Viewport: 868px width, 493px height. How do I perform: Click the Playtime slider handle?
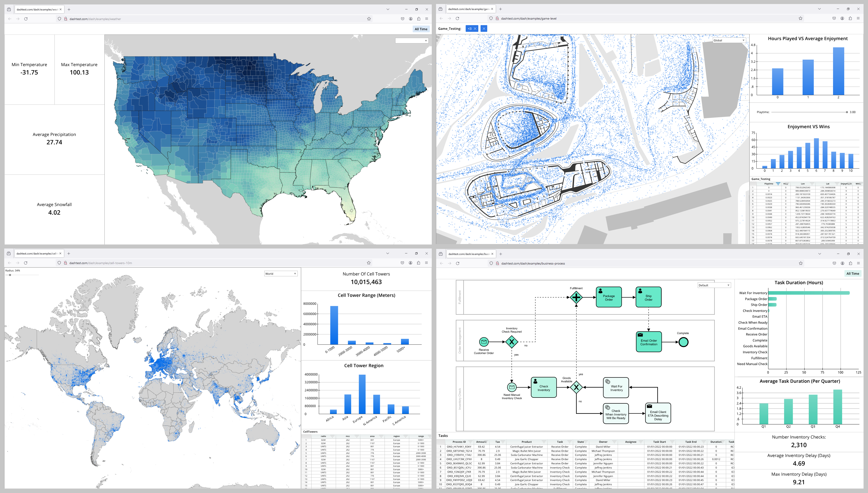[x=847, y=112]
